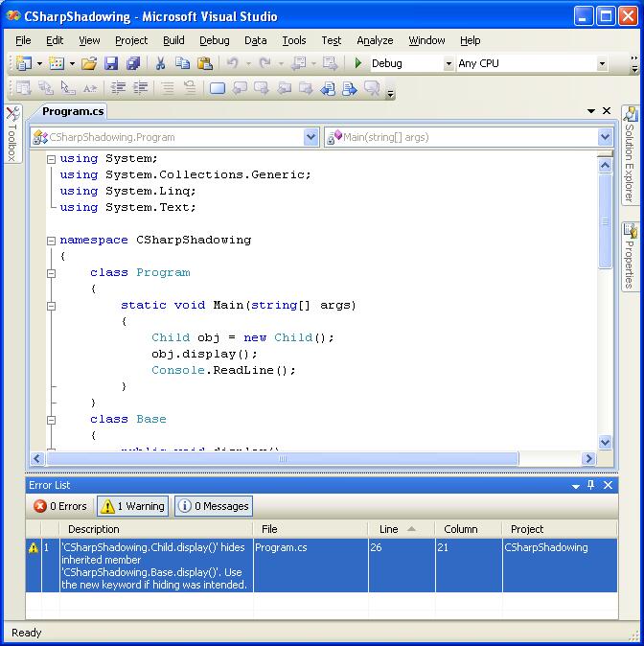
Task: Click the Display Word Completion icon
Action: coord(90,88)
